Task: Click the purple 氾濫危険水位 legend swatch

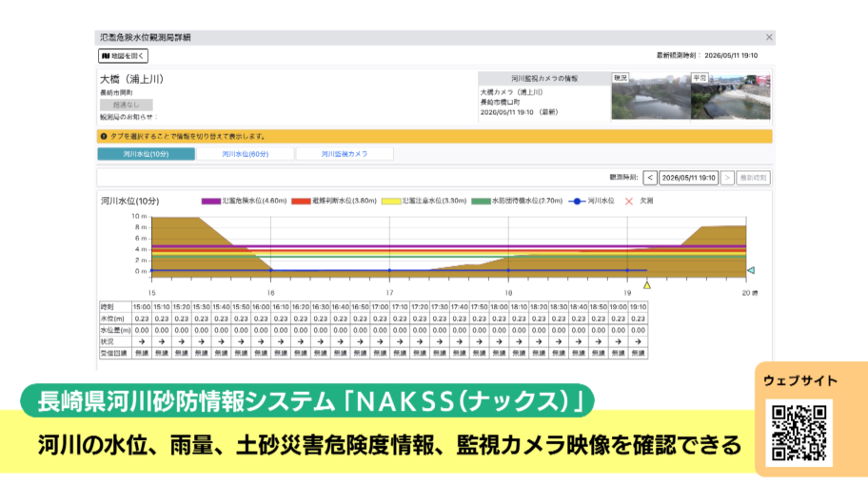Action: 211,202
